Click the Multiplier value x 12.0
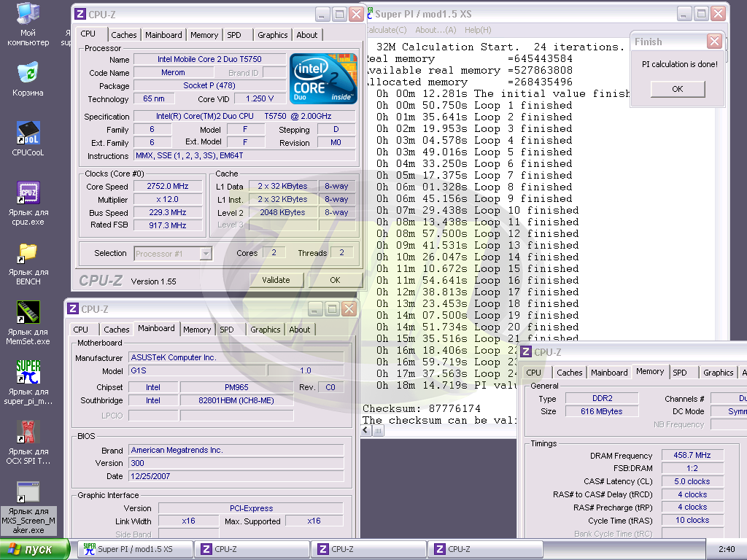Viewport: 747px width, 560px height. point(168,200)
